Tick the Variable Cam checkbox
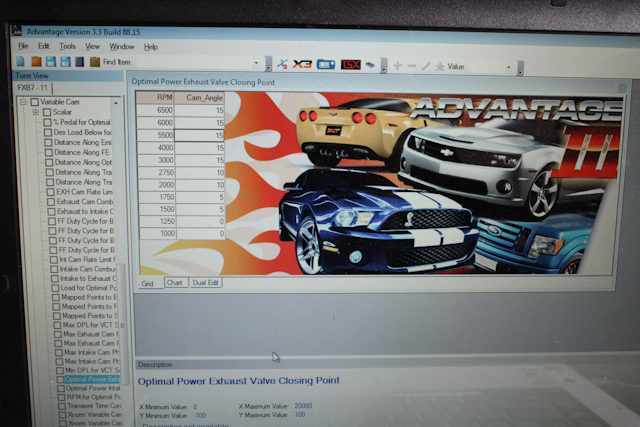The width and height of the screenshot is (640, 427). (35, 102)
